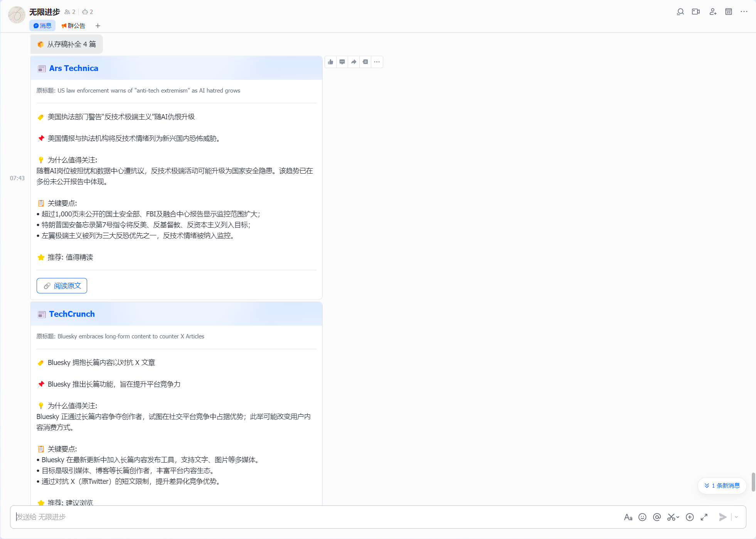
Task: Open text formatting options Aa
Action: coord(628,517)
